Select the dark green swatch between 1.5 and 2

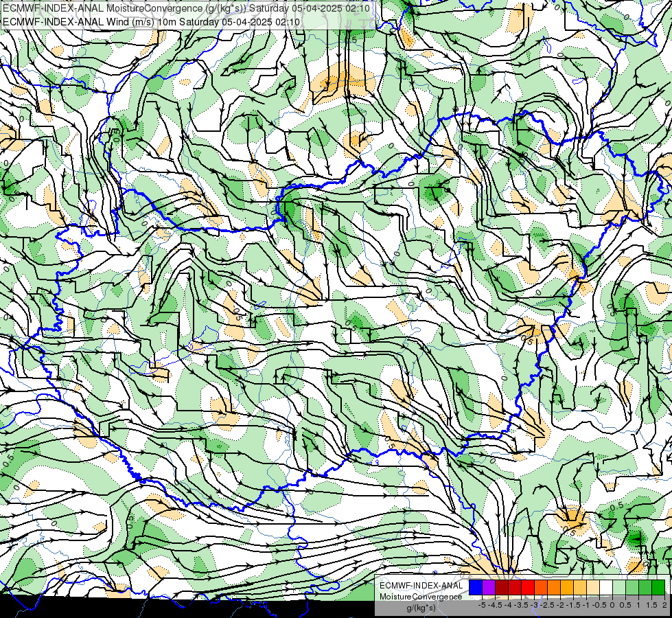click(x=658, y=588)
